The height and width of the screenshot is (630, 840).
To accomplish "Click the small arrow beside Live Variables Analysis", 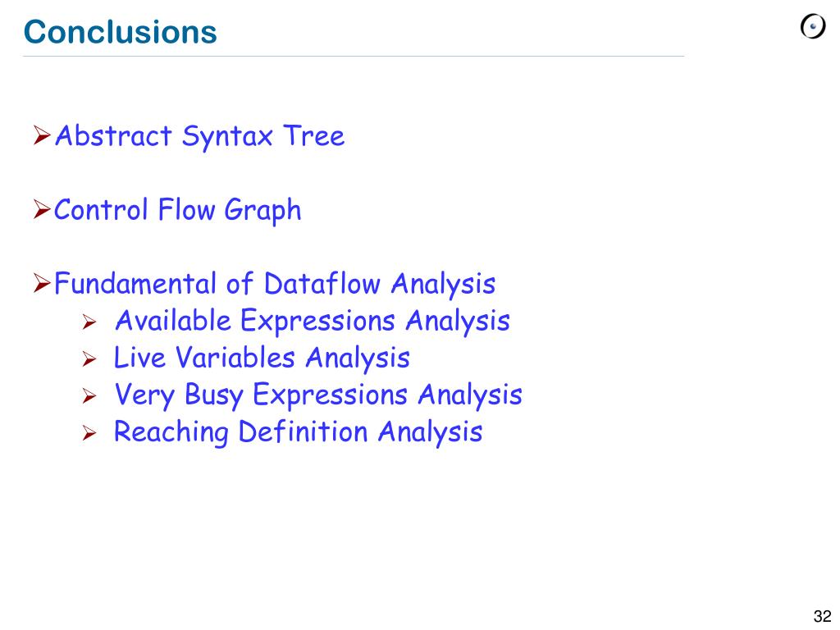I will pos(89,358).
